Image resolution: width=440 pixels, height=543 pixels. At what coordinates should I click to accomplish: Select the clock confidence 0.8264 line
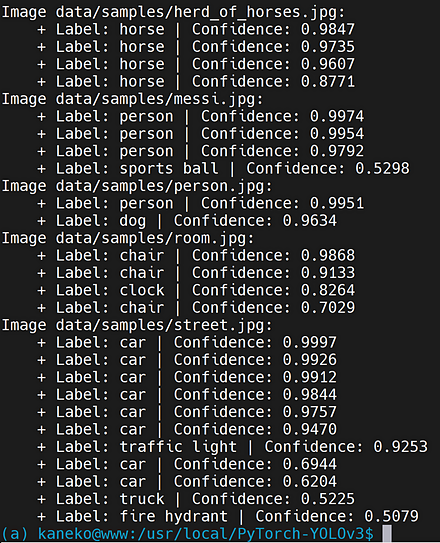tap(196, 291)
